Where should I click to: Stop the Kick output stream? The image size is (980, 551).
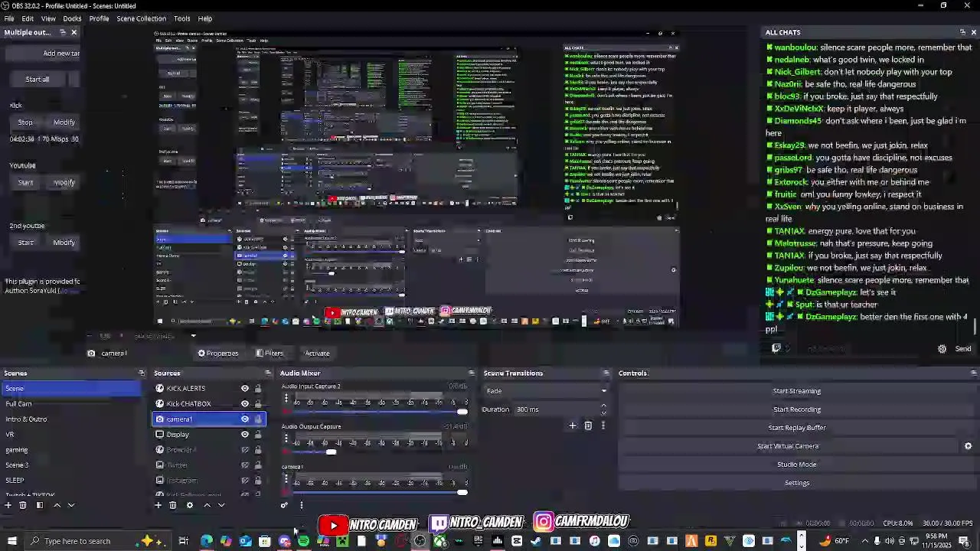pyautogui.click(x=25, y=122)
